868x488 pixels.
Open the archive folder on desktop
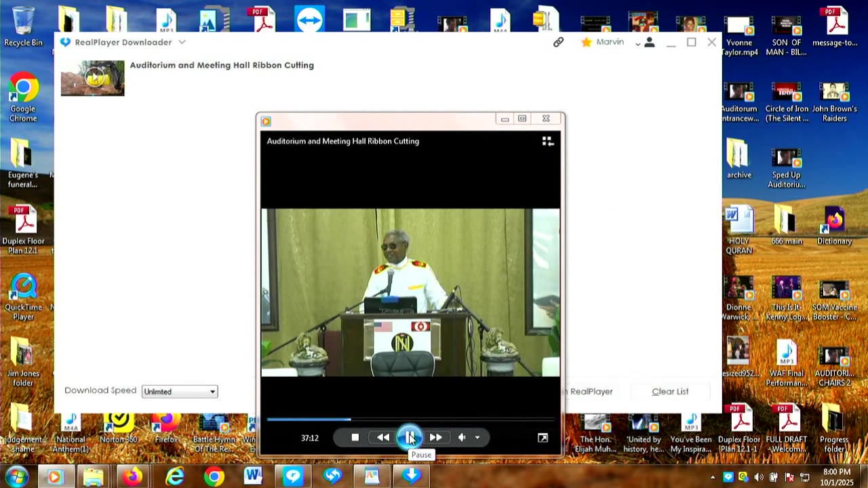[739, 159]
